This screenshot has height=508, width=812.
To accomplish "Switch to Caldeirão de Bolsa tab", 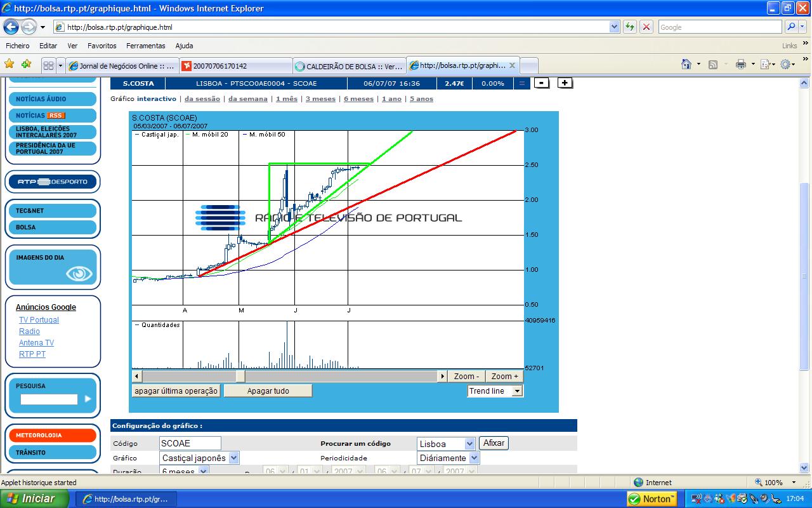I will click(349, 66).
